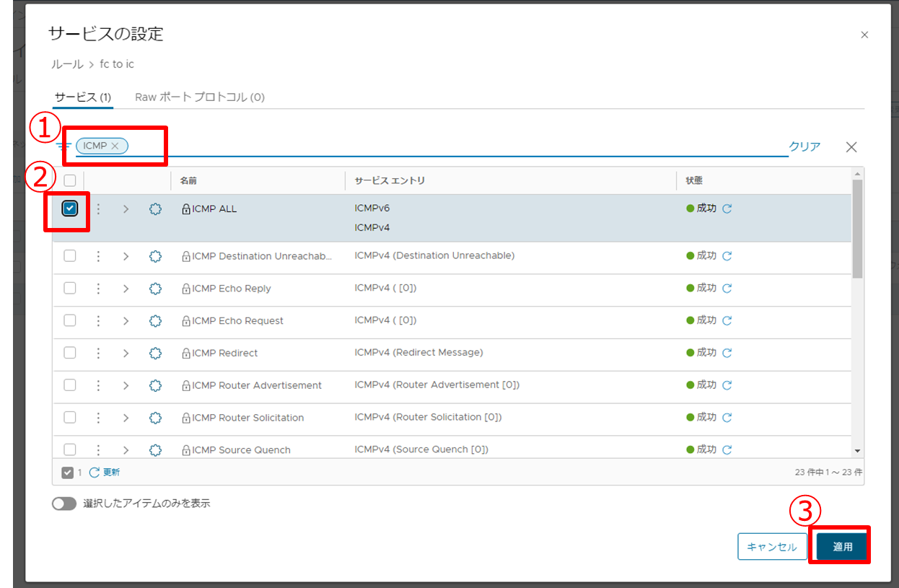Click refresh icon beside ICMP Echo Reply status
This screenshot has width=899, height=588.
point(727,289)
